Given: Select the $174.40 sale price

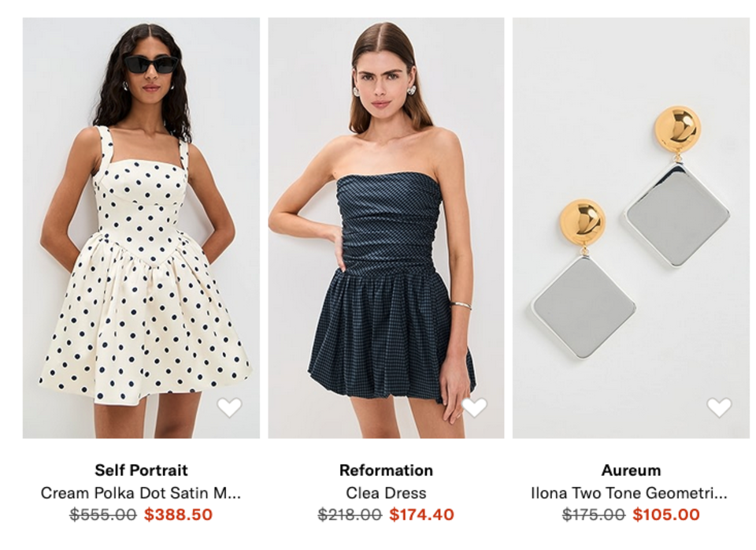Looking at the screenshot, I should (x=422, y=515).
